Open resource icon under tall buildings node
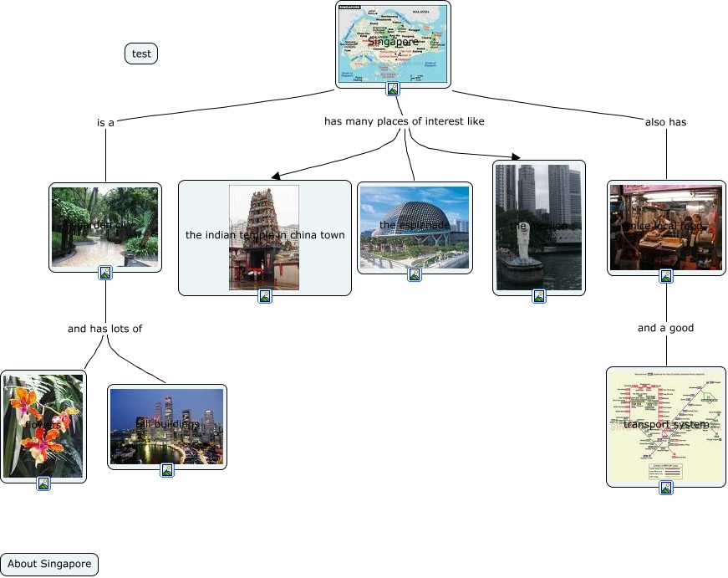728x578 pixels. (x=167, y=470)
